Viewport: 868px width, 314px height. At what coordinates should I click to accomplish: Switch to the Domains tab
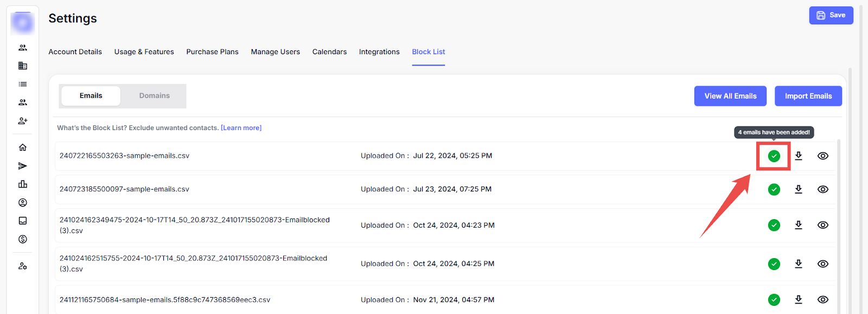pyautogui.click(x=154, y=96)
